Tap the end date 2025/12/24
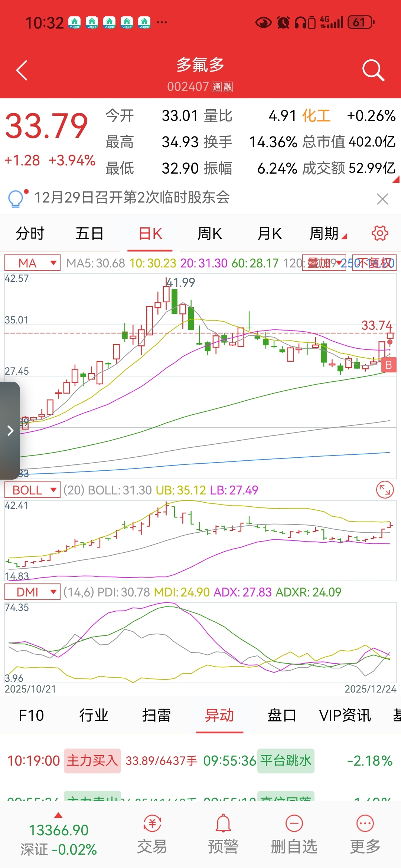Screen dimensions: 401x868 (x=371, y=689)
